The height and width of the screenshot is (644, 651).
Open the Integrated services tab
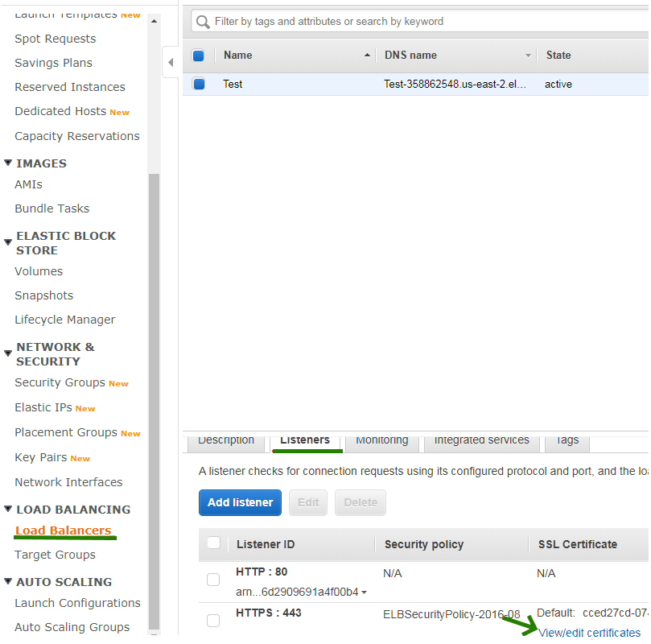481,441
